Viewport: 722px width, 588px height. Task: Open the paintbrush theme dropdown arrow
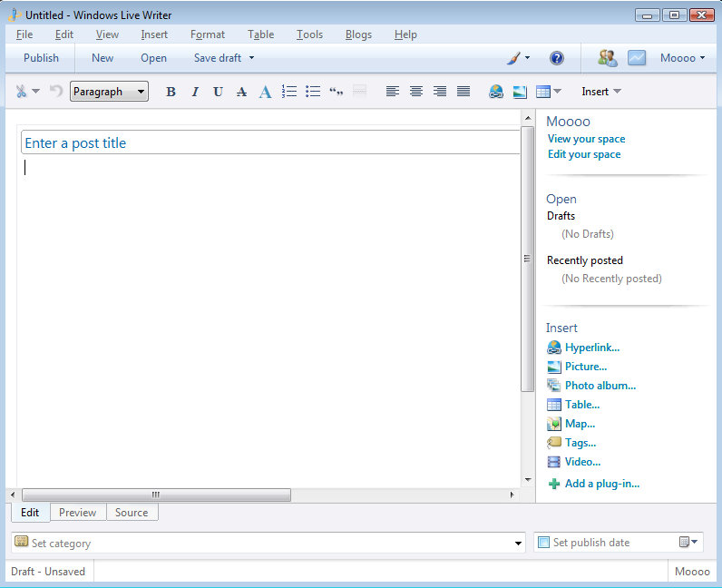527,58
